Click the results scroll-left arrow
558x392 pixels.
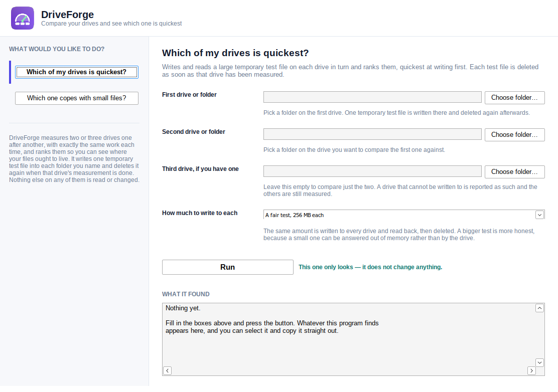[167, 370]
